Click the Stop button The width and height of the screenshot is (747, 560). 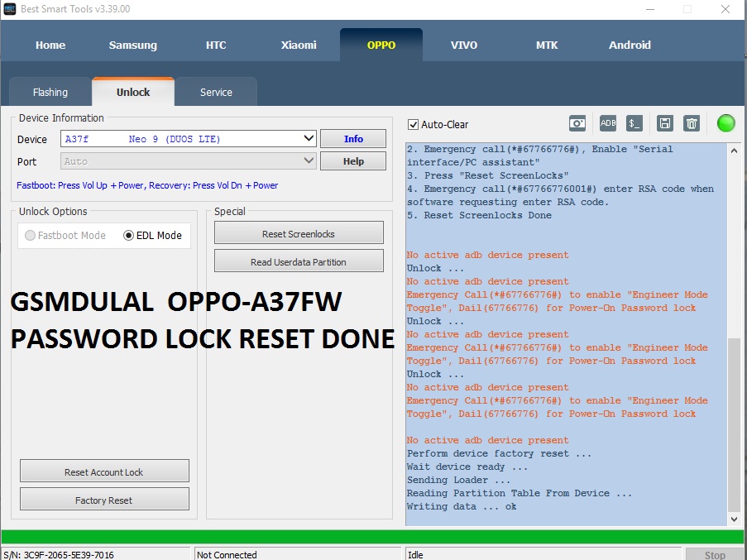click(x=715, y=555)
